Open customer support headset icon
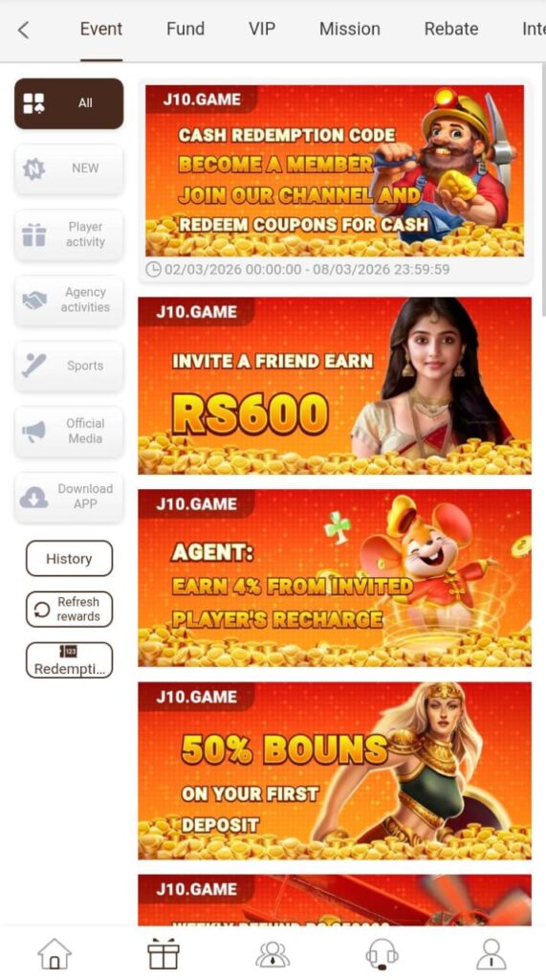This screenshot has width=546, height=980. click(382, 954)
